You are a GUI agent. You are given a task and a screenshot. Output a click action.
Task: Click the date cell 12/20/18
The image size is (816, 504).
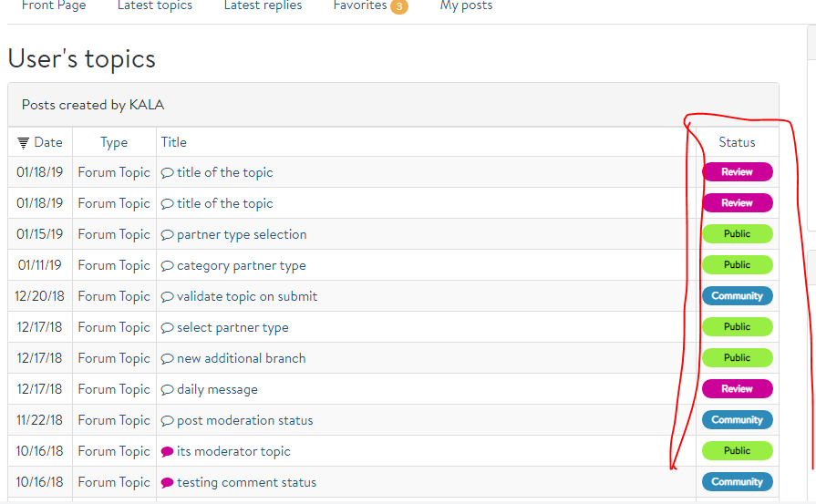[x=39, y=296]
